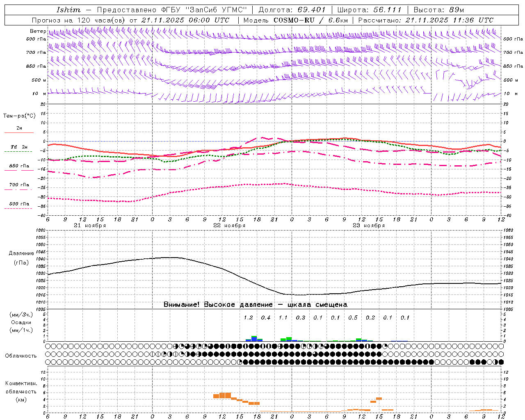Screen dimensions: 525x420
Task: Click the dotted pink line under legend "500 гПа"
Action: click(x=18, y=208)
